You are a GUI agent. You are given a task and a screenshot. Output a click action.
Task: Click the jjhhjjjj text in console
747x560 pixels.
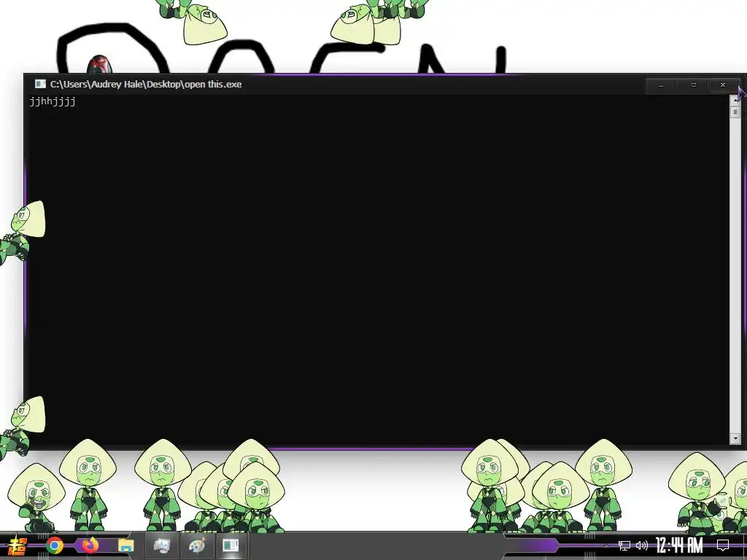(53, 101)
